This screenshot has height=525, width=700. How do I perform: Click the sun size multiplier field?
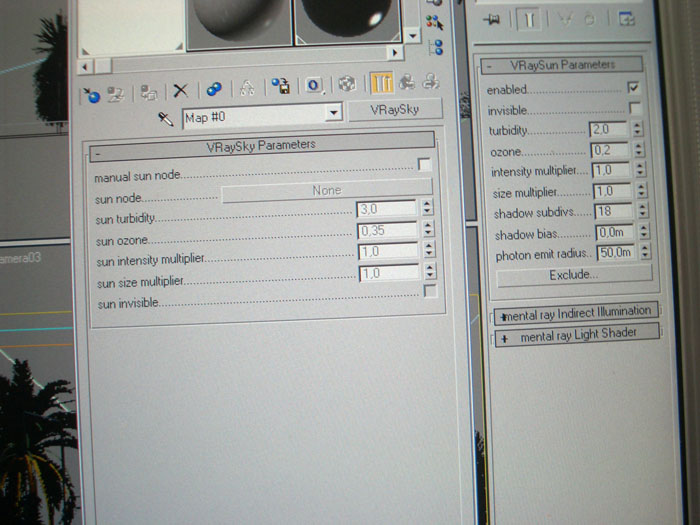coord(389,273)
